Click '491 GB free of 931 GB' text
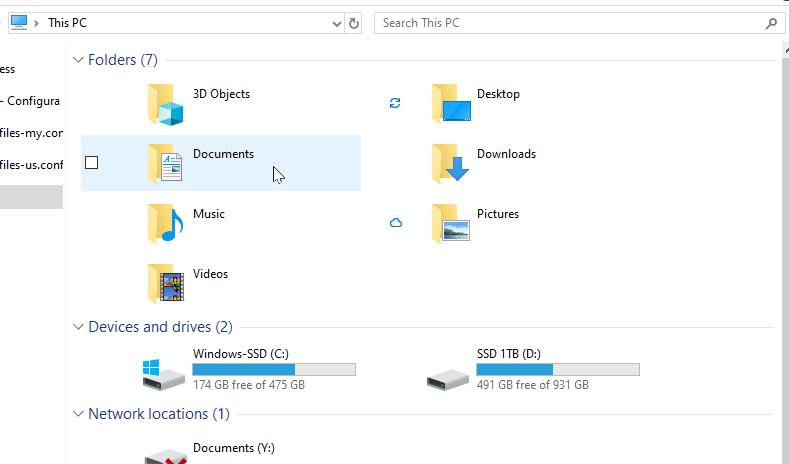Viewport: 789px width, 464px height. (533, 385)
